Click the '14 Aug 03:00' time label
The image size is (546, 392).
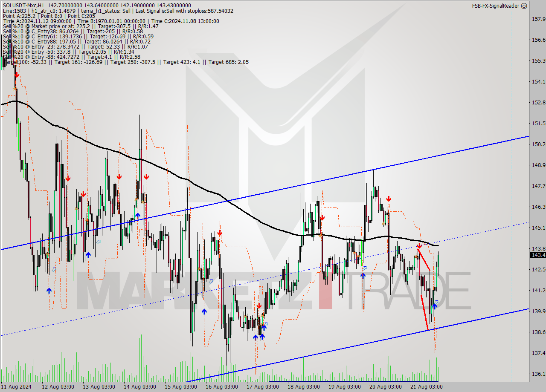click(x=139, y=386)
